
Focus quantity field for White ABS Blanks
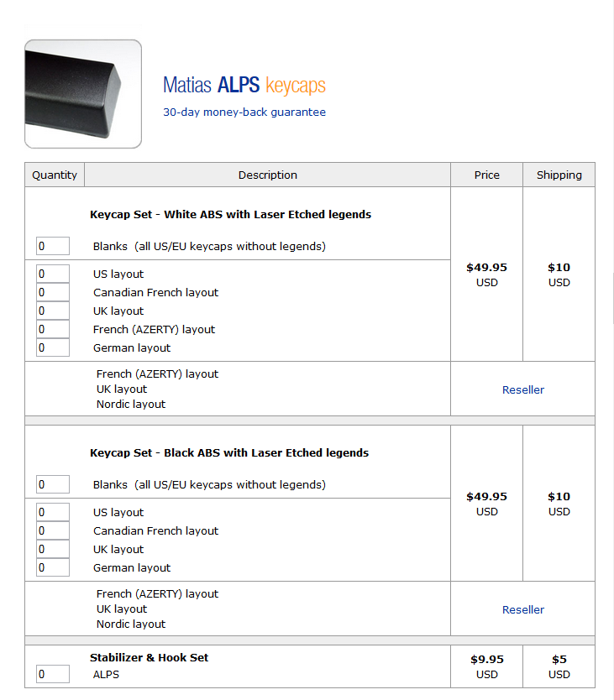click(53, 246)
